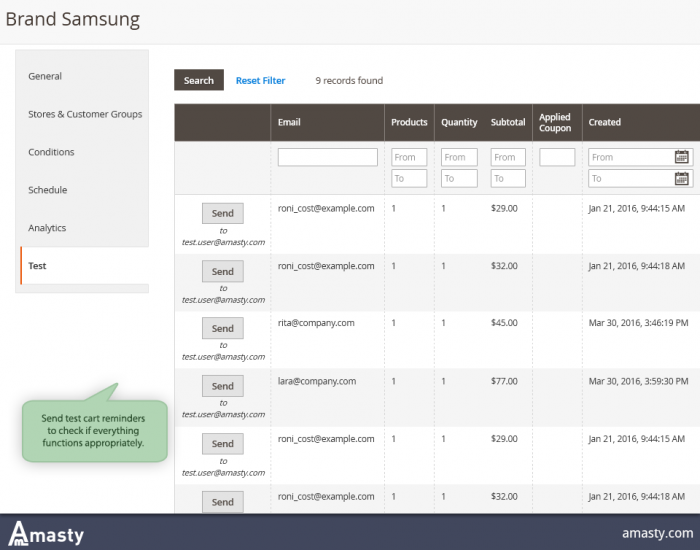
Task: Send test for 9:44:18 AM $32.00 second row
Action: 223,271
